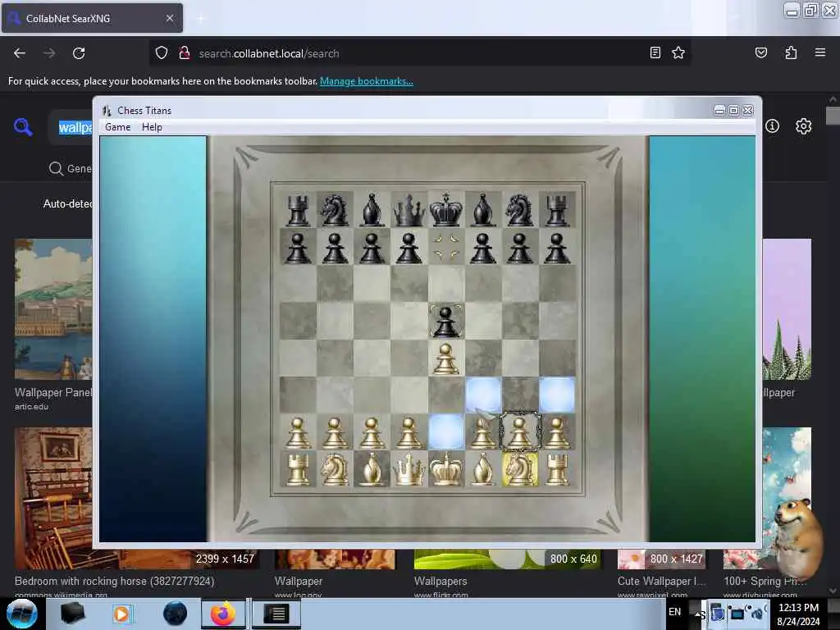Viewport: 840px width, 630px height.
Task: Click the black bishop on c8
Action: click(372, 210)
